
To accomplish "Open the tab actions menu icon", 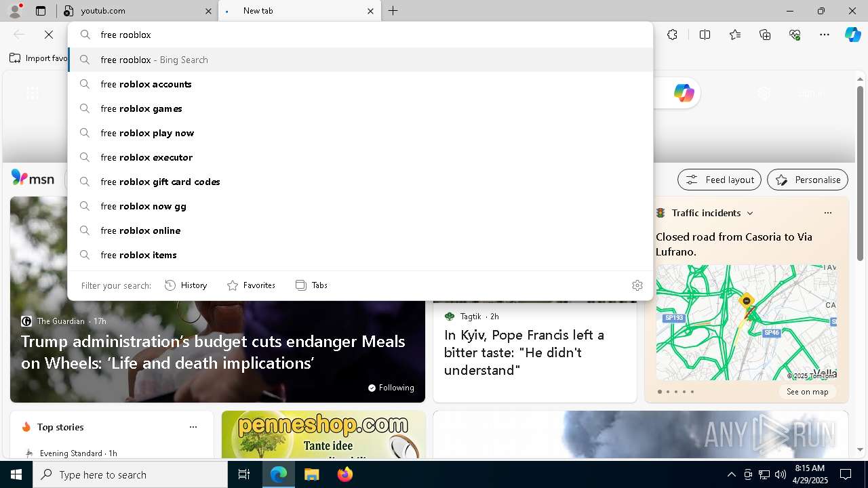I will pos(41,11).
